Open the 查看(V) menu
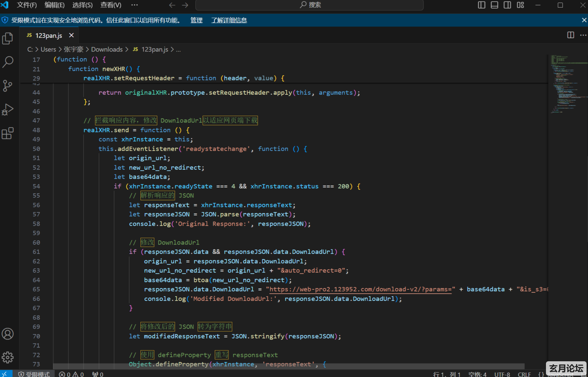The width and height of the screenshot is (588, 377). click(x=111, y=5)
